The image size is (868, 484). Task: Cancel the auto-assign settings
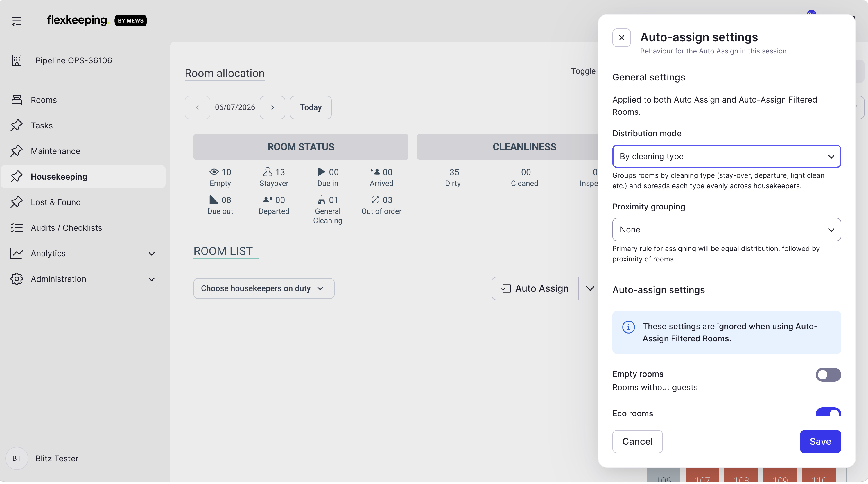(x=637, y=442)
